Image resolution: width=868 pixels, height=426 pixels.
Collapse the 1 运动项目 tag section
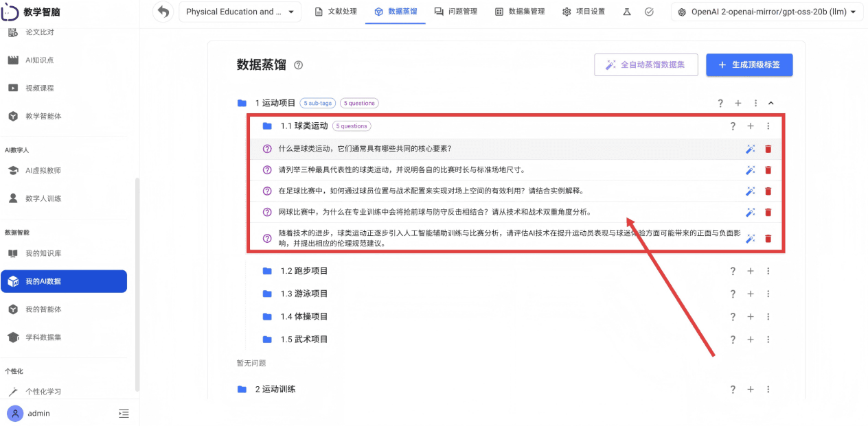770,103
